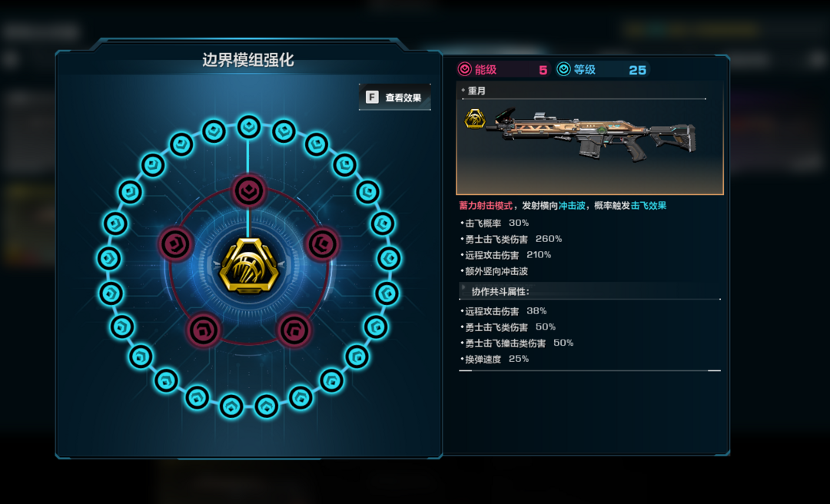Select the top red node on inner ring
This screenshot has height=504, width=830.
(x=248, y=191)
